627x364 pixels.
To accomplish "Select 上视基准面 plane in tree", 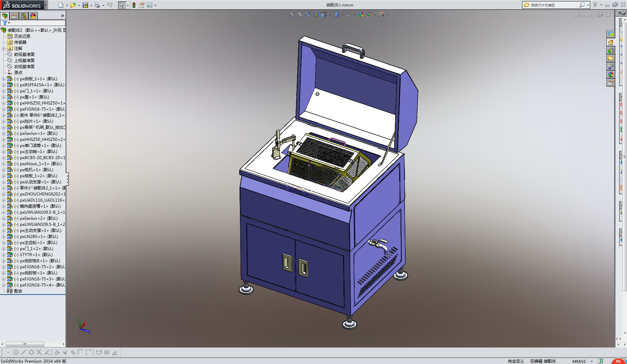I will 24,61.
